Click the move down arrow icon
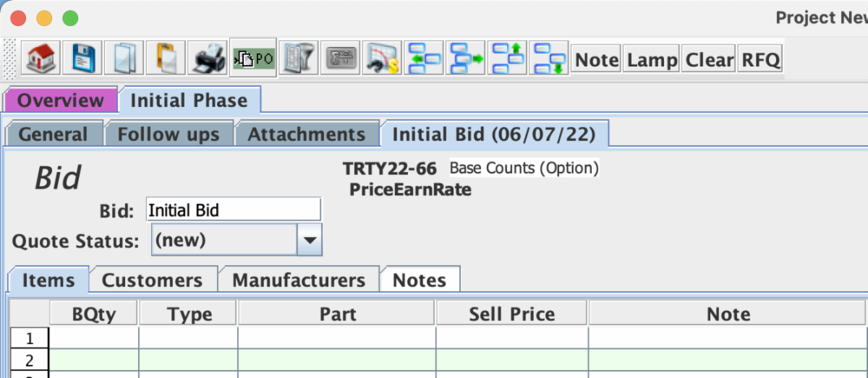This screenshot has height=378, width=868. tap(550, 59)
